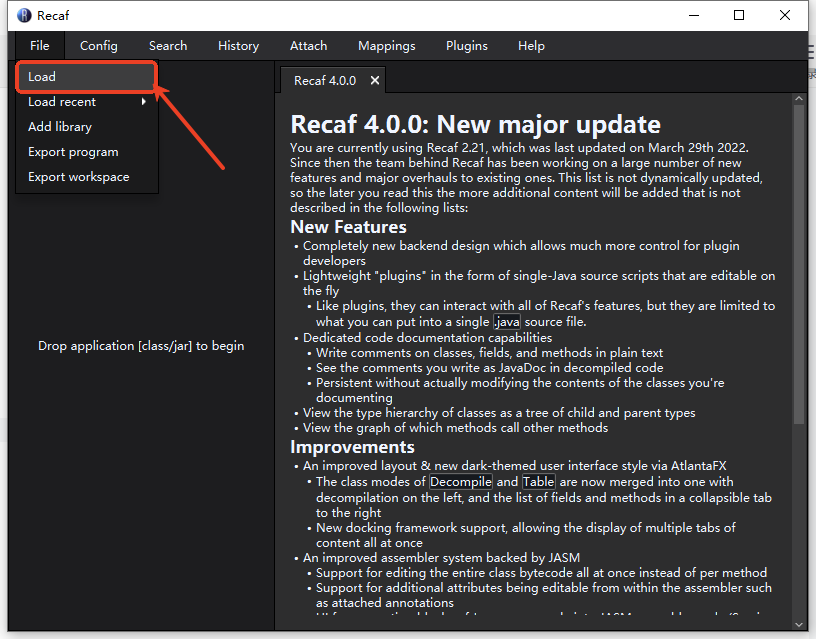
Task: Maximize the Recaf window
Action: [x=738, y=16]
